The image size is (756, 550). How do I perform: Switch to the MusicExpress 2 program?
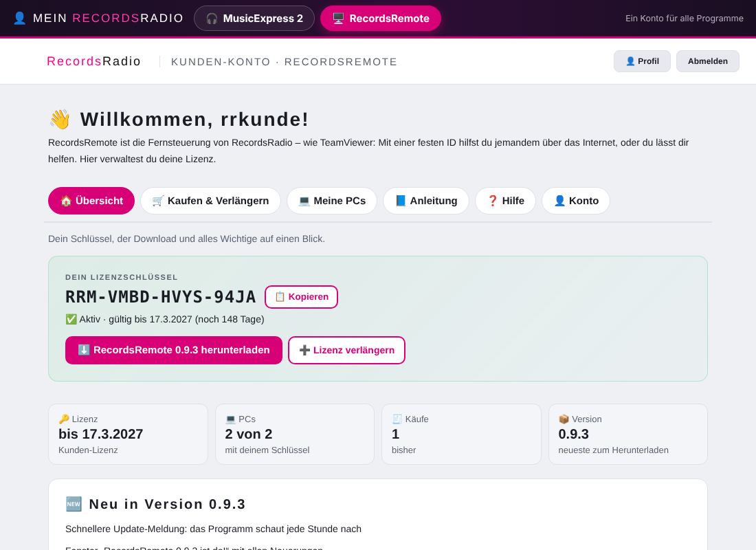point(254,19)
